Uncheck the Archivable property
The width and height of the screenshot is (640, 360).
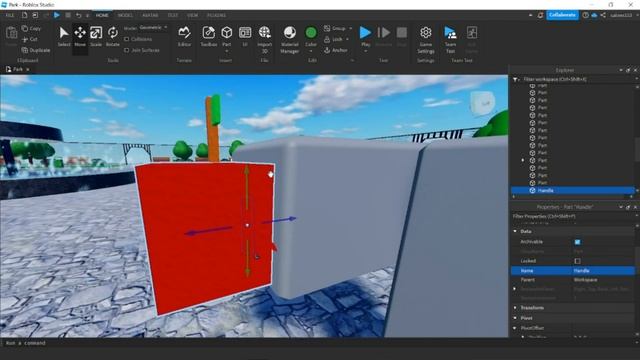[577, 242]
